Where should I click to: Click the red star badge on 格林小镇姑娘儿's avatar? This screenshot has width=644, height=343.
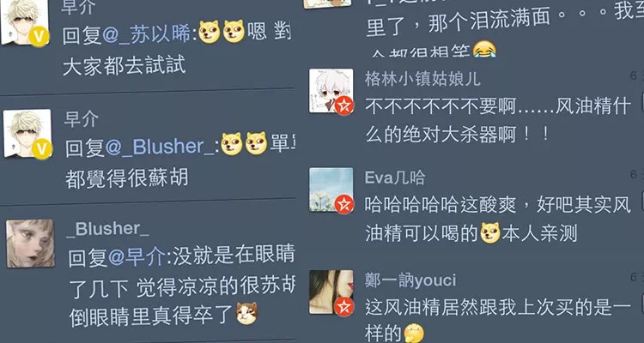(344, 105)
